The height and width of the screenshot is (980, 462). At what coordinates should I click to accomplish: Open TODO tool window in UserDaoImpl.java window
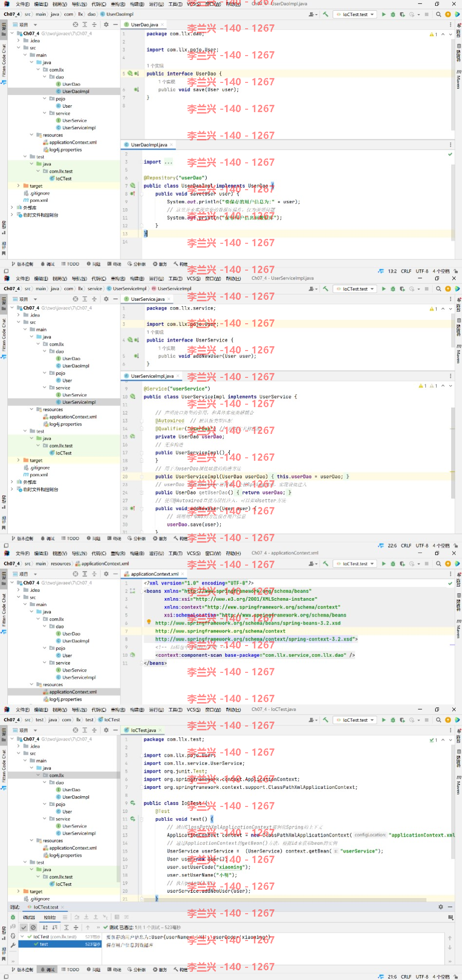coord(70,264)
